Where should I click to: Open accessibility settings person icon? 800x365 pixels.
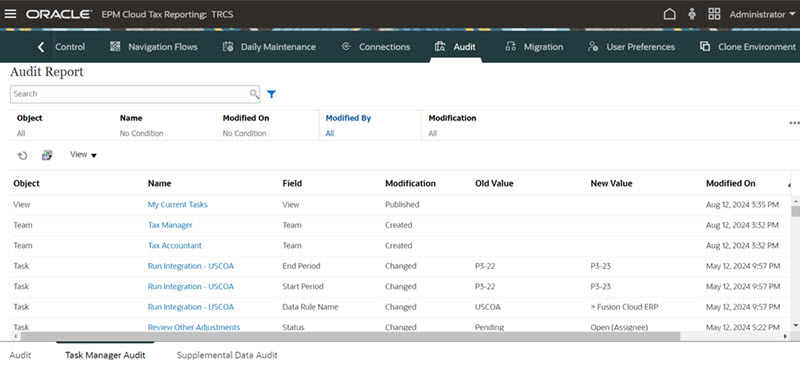[x=692, y=14]
